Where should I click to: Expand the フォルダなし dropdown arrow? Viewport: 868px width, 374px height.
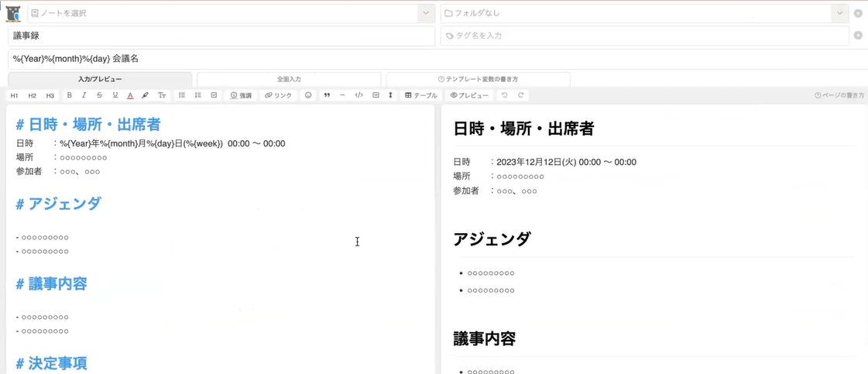(840, 12)
